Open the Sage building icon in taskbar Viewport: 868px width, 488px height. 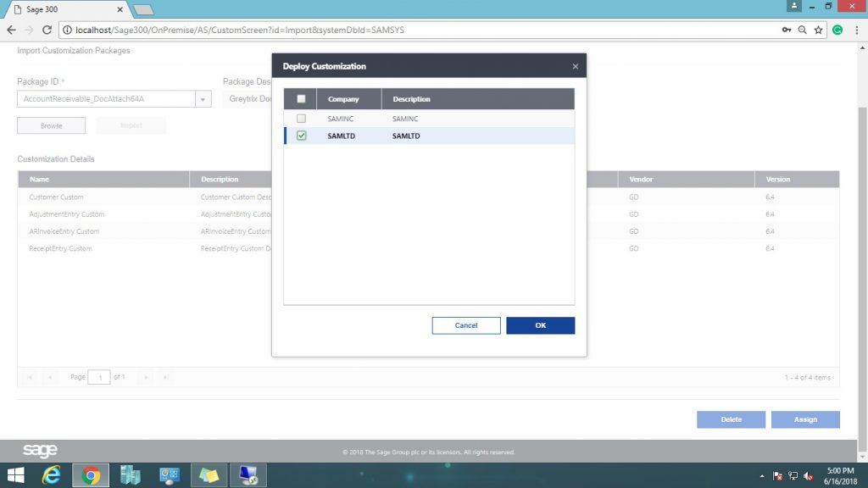point(130,475)
